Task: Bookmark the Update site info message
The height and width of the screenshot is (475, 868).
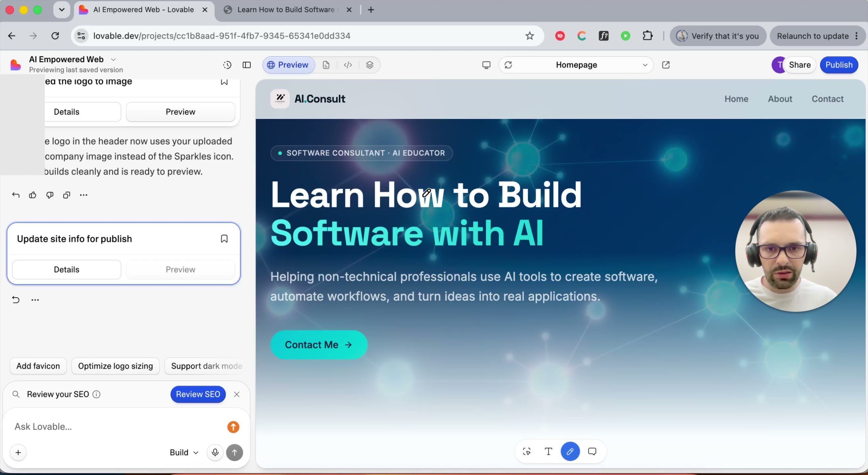Action: [224, 239]
